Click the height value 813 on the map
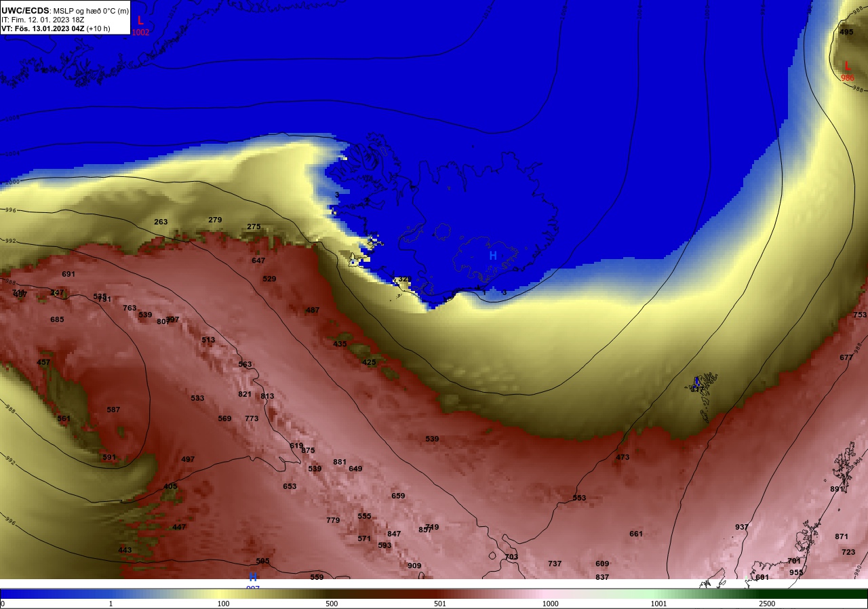868x609 pixels. point(267,397)
